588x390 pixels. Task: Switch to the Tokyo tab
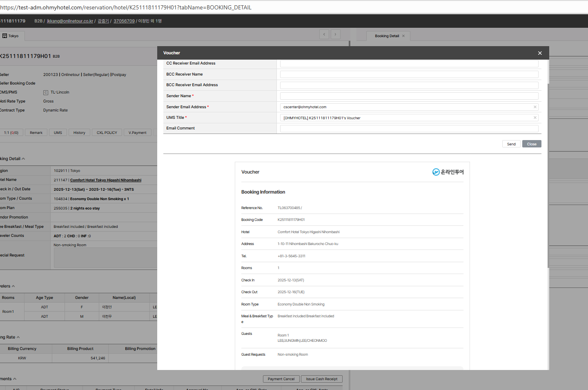13,36
